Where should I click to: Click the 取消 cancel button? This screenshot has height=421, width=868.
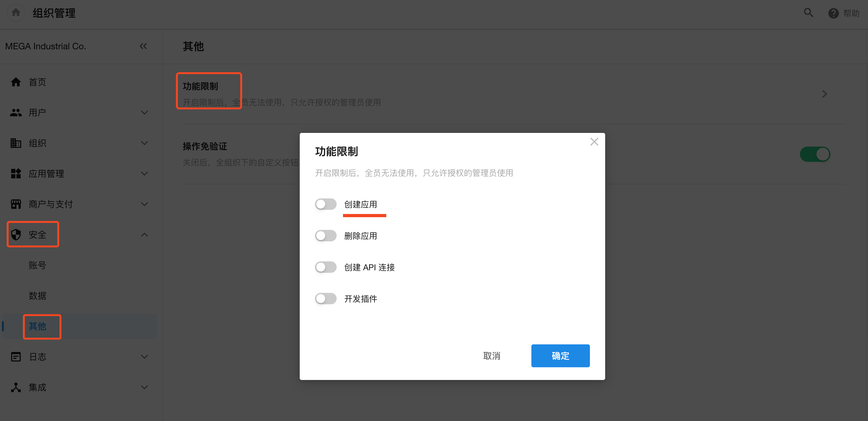point(492,356)
